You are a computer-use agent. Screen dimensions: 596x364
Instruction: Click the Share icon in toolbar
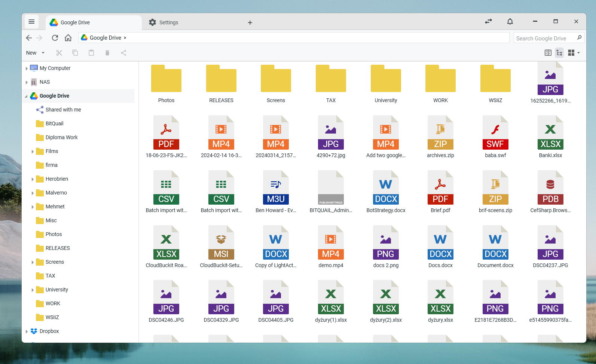[123, 53]
